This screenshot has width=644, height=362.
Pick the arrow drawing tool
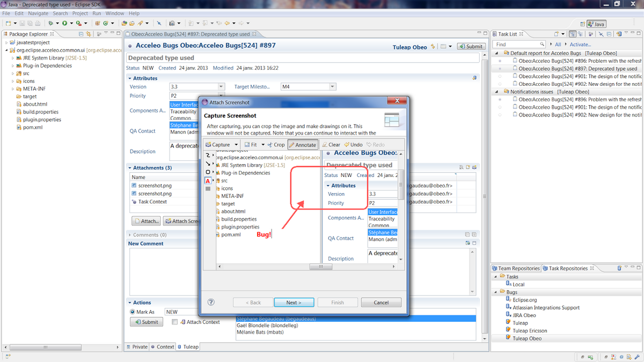point(208,163)
